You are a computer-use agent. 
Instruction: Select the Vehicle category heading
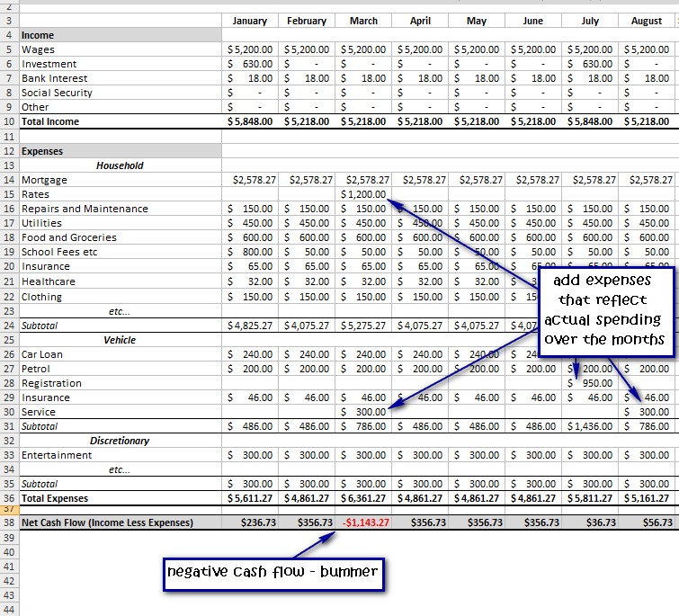coord(120,340)
